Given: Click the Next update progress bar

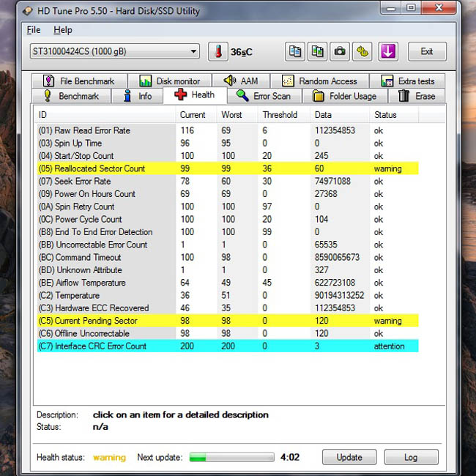Looking at the screenshot, I should 232,457.
